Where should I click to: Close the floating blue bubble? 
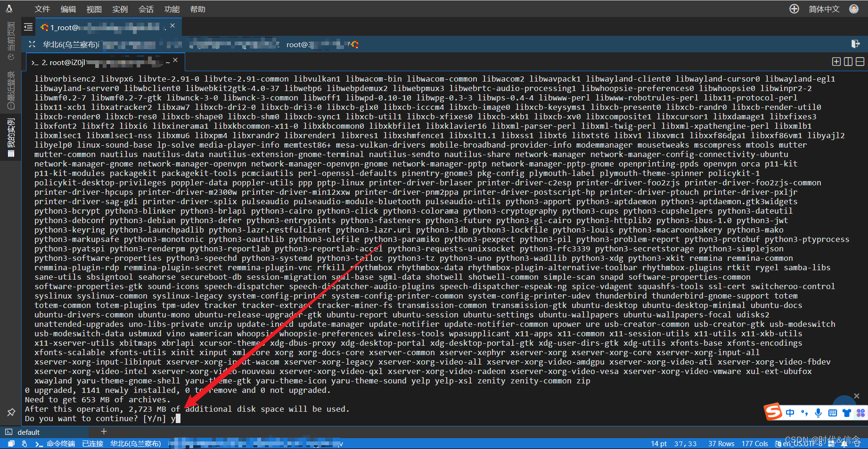(857, 396)
